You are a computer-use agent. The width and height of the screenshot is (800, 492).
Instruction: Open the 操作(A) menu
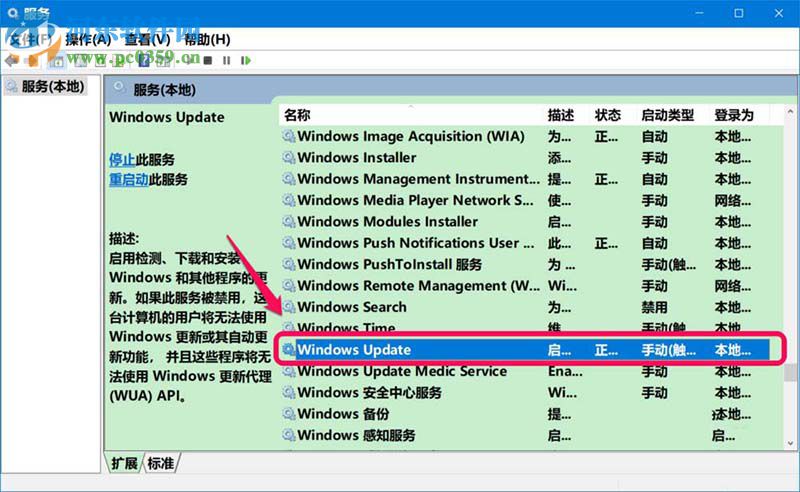point(88,39)
